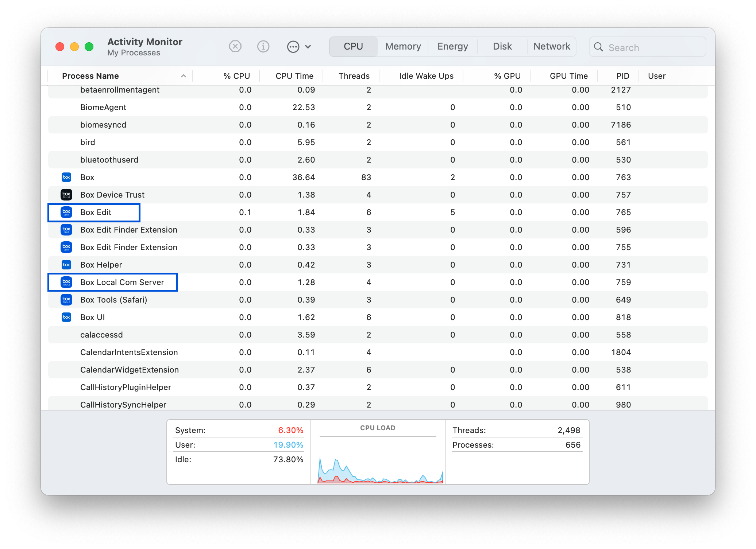
Task: Sort by the PID column header
Action: (622, 76)
